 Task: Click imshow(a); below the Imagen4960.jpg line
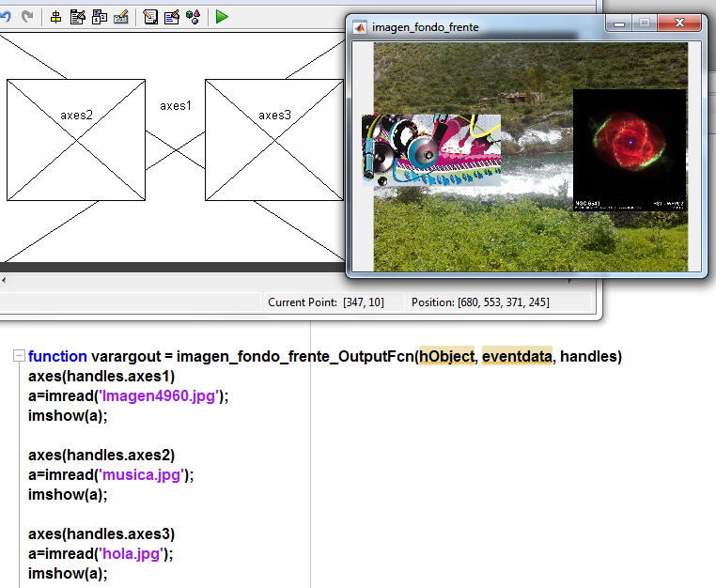coord(68,415)
